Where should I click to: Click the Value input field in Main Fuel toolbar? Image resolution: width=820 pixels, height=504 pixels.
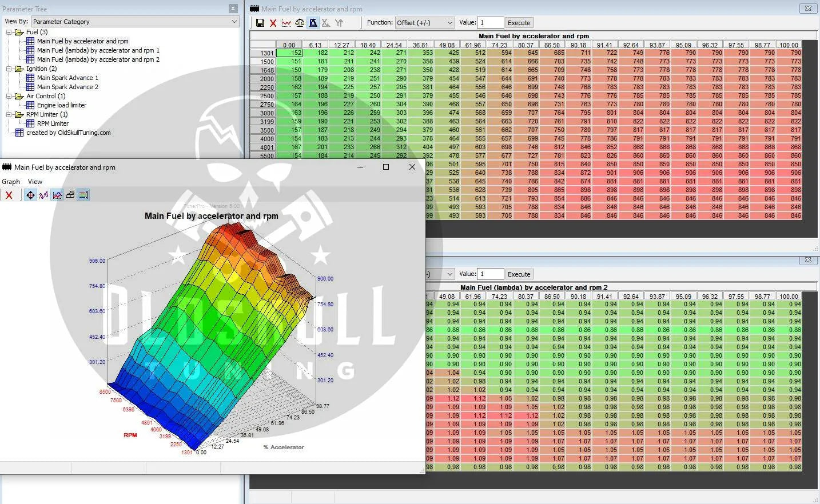pyautogui.click(x=491, y=23)
